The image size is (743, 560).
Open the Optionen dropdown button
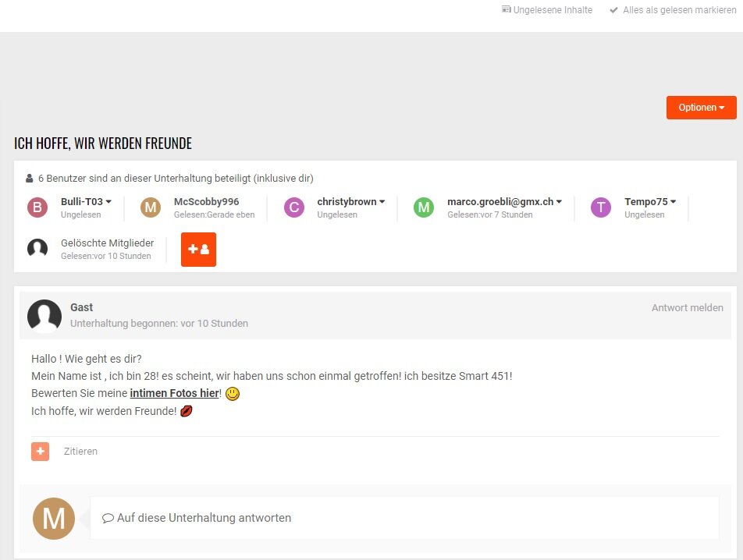coord(701,108)
